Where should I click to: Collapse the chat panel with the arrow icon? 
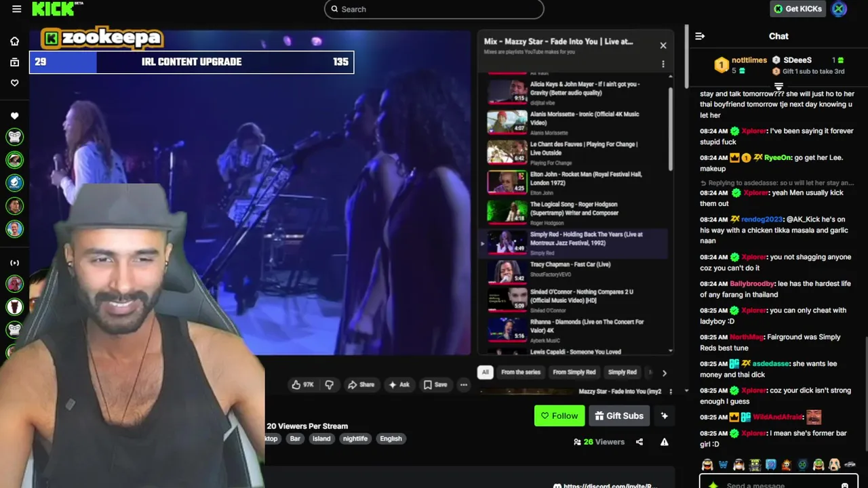pyautogui.click(x=700, y=37)
